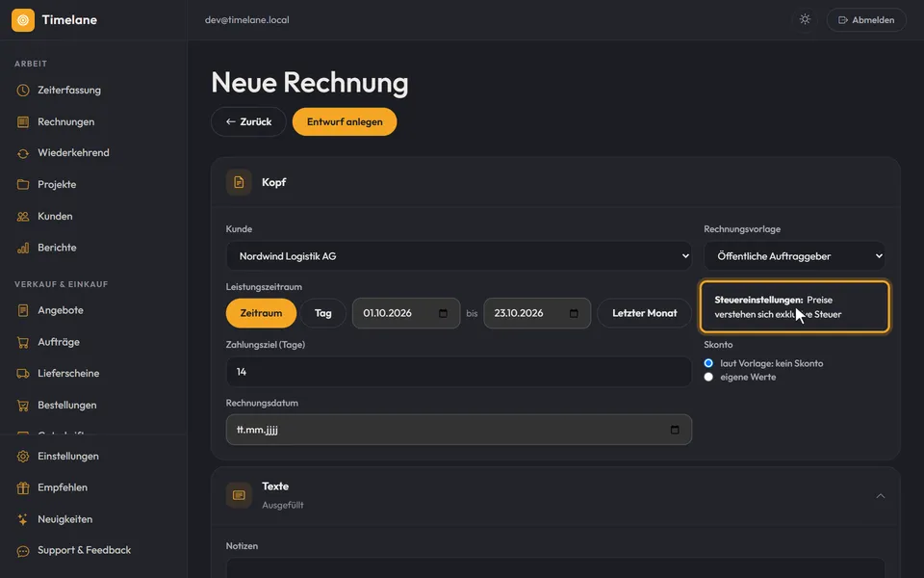Click the Aufträge shopping cart icon
Viewport: 924px width, 578px height.
pos(23,342)
